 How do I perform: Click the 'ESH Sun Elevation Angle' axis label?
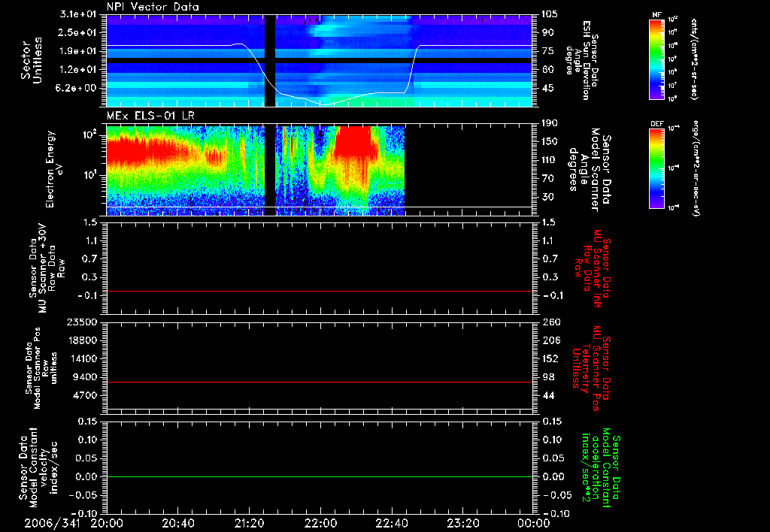point(582,60)
